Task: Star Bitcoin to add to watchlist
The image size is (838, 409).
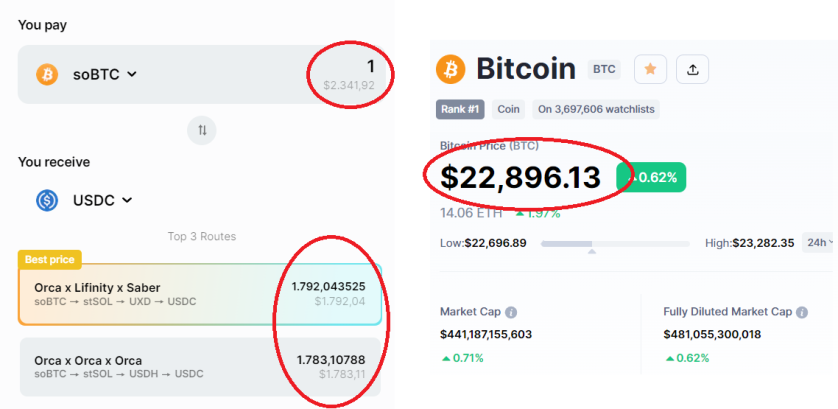Action: (x=650, y=69)
